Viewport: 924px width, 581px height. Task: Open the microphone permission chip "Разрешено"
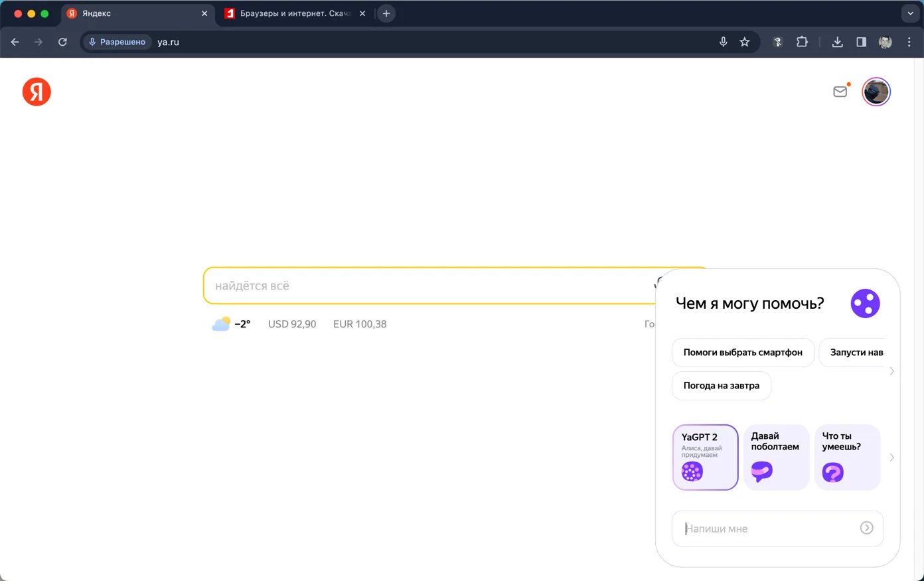tap(117, 42)
